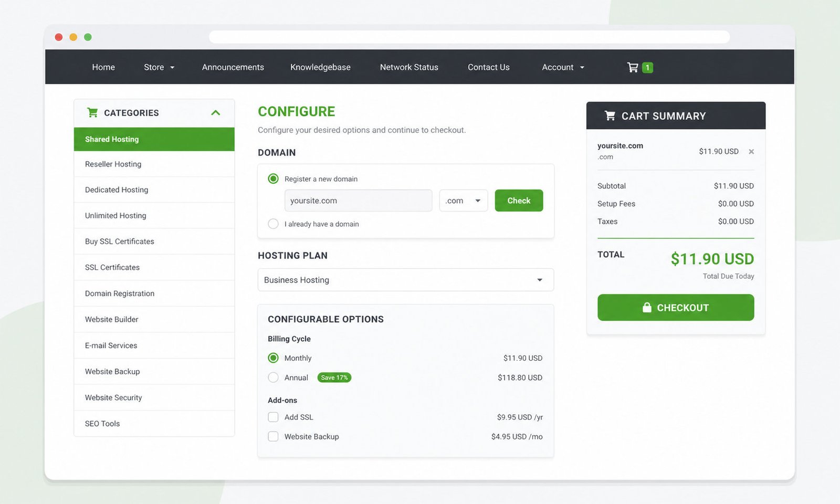Choose Annual billing cycle
The height and width of the screenshot is (504, 840).
273,377
